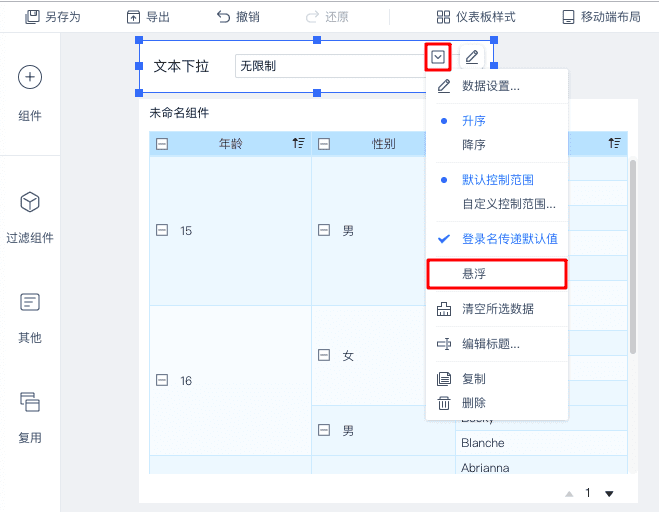659x512 pixels.
Task: Click the Export (导出) toolbar button
Action: coord(148,17)
